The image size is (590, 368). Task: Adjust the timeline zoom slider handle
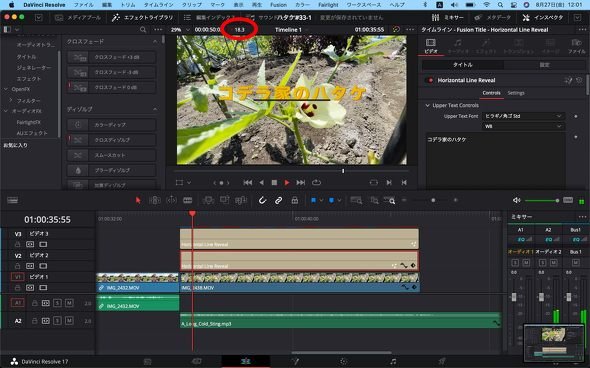tap(433, 201)
